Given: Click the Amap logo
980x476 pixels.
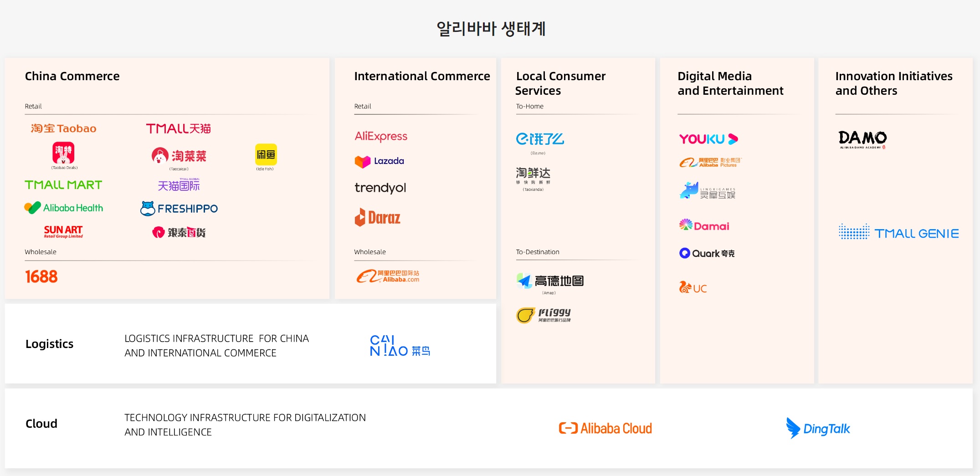Looking at the screenshot, I should coord(550,281).
